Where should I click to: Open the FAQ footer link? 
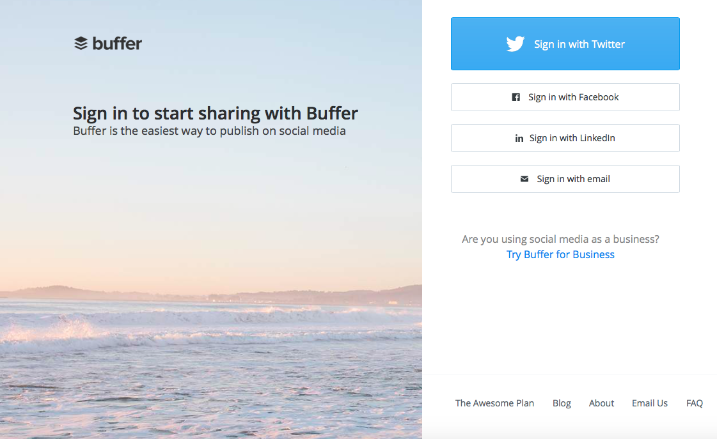pyautogui.click(x=694, y=403)
